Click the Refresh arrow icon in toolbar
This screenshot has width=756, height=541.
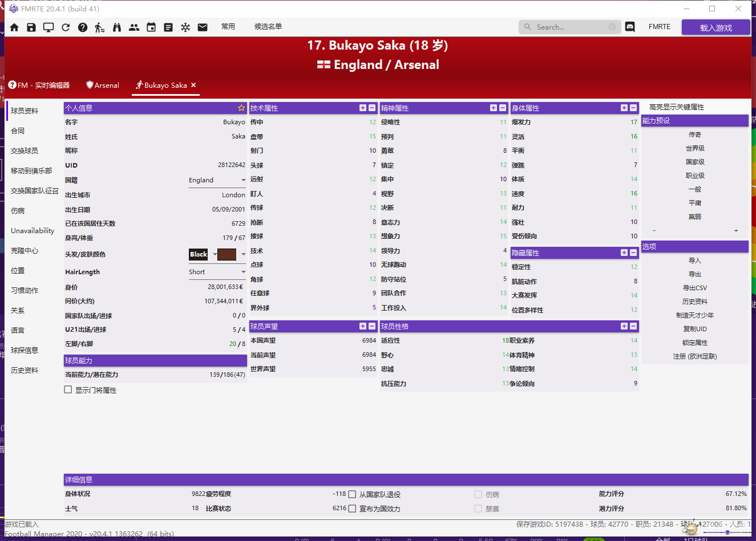coord(66,27)
